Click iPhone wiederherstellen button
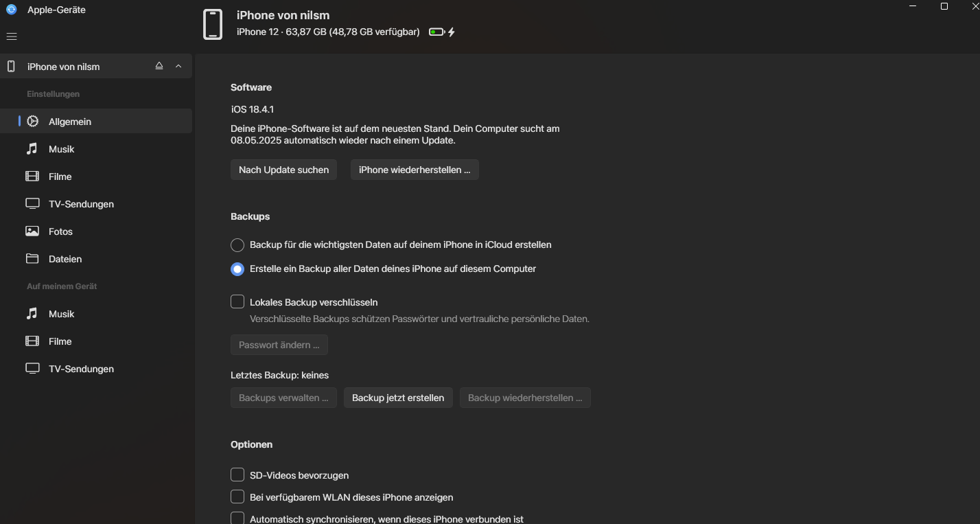This screenshot has height=524, width=980. pyautogui.click(x=415, y=170)
